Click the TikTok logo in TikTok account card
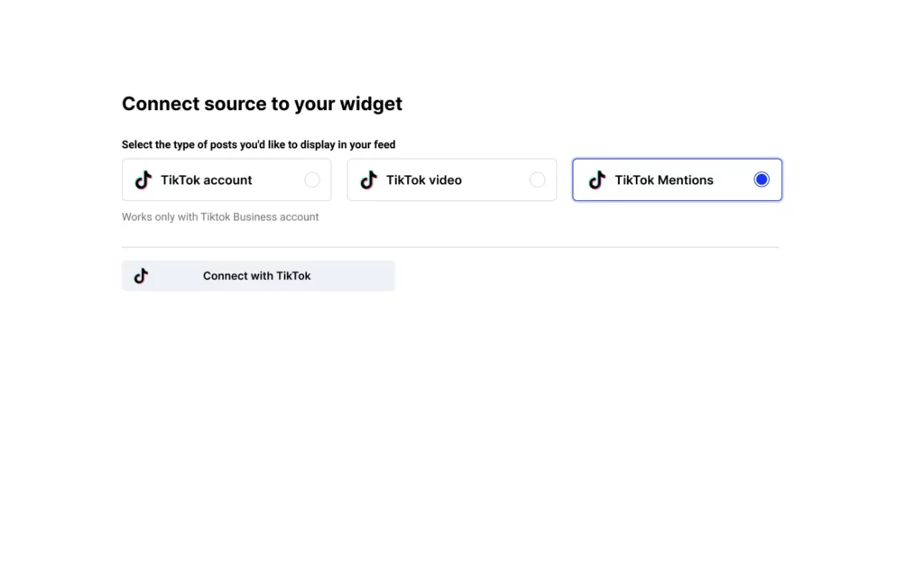 pos(143,180)
